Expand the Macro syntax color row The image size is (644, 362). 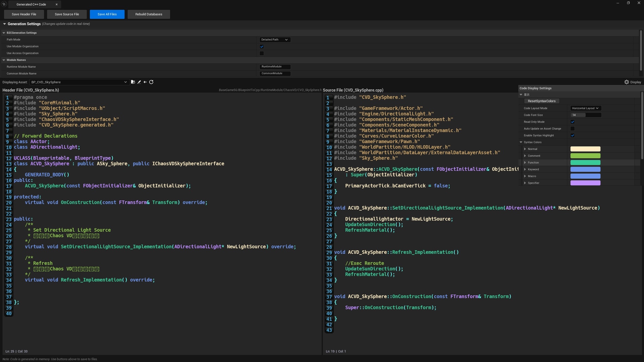pyautogui.click(x=525, y=176)
